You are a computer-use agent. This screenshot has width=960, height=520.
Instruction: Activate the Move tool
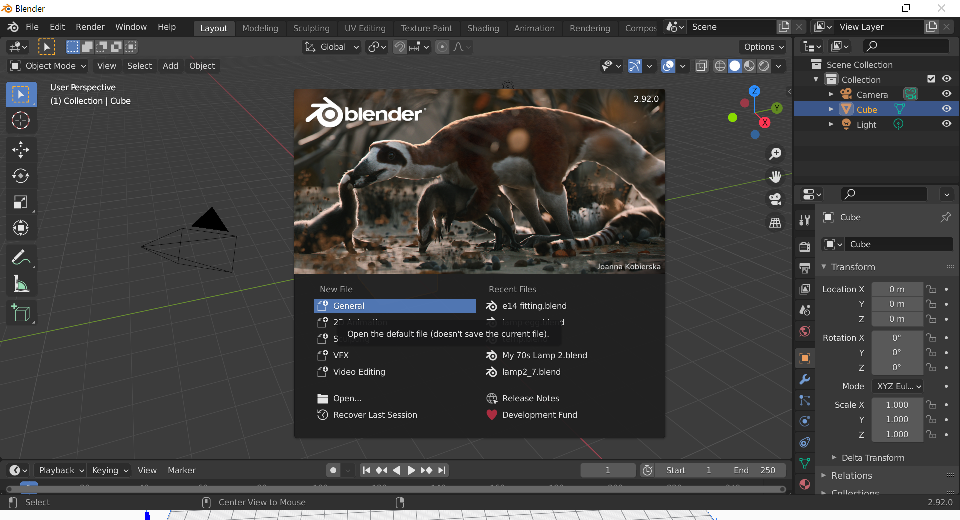tap(21, 149)
